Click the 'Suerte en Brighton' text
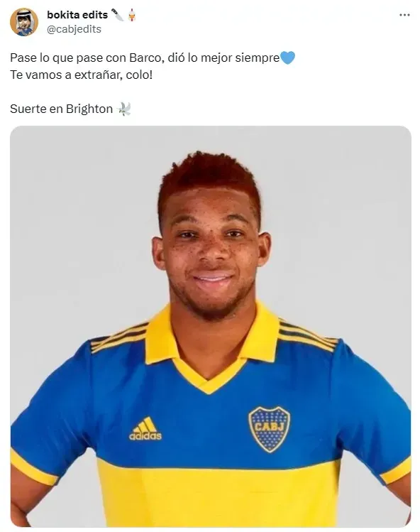420x532 pixels. tap(61, 109)
